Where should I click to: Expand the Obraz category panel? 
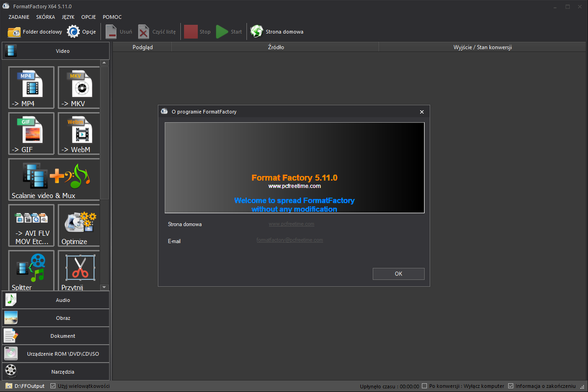(x=56, y=318)
